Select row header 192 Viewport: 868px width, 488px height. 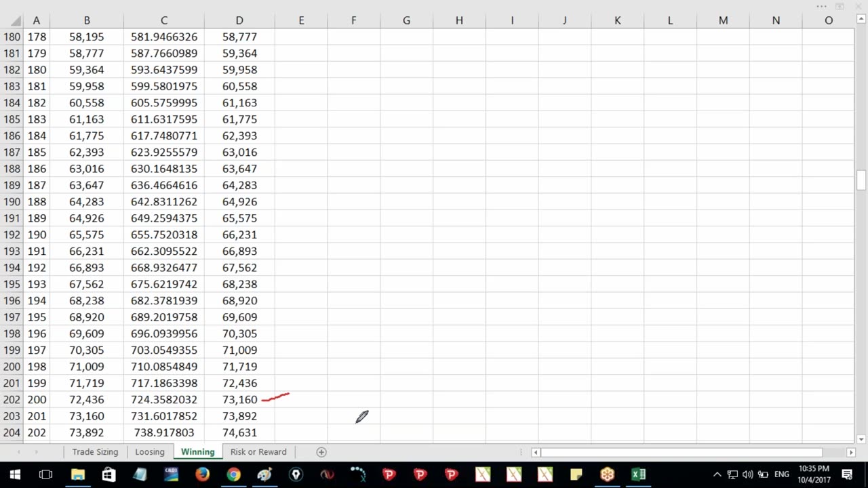12,235
